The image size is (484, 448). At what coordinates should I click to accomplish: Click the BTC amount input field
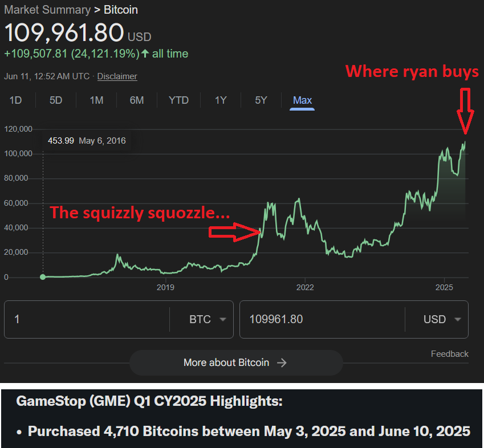click(x=87, y=319)
